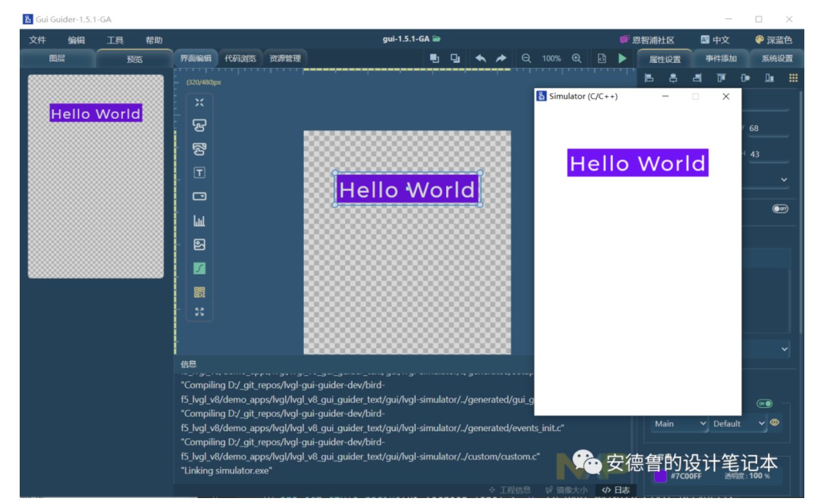The width and height of the screenshot is (830, 504).
Task: Select the button widget icon in toolbar
Action: coord(199,125)
